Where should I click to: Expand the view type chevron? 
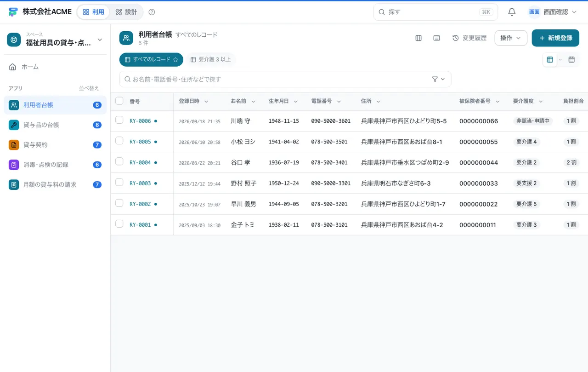coord(560,60)
